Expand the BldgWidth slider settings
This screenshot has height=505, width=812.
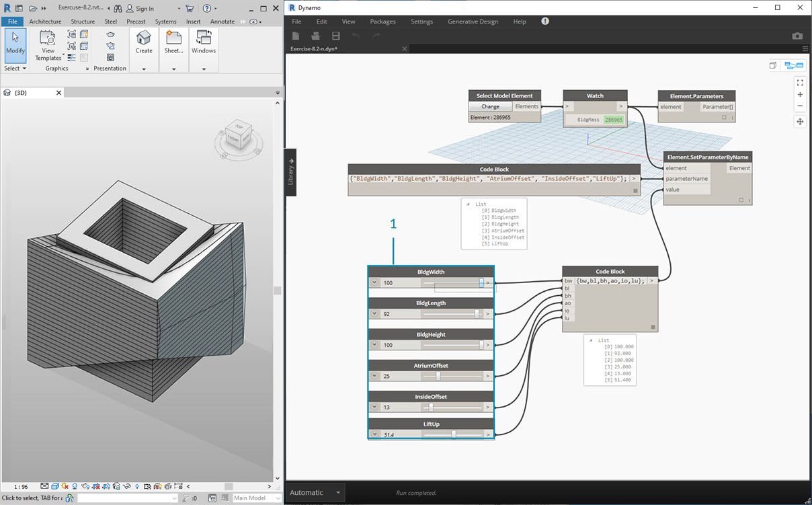(375, 283)
